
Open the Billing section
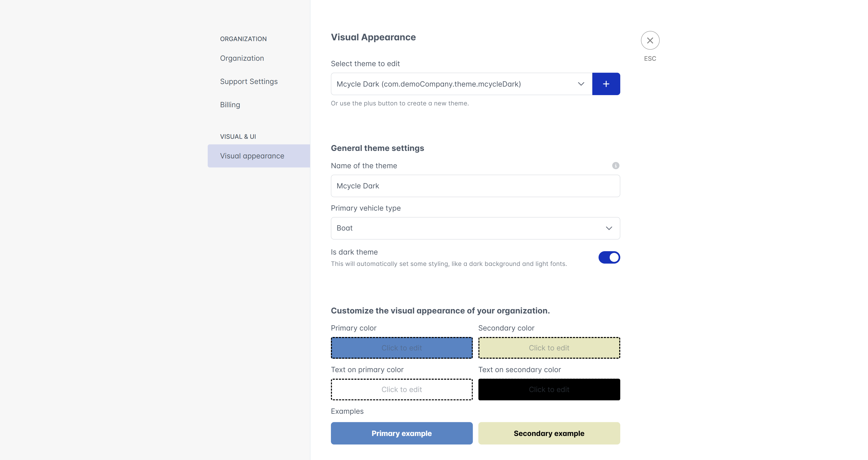230,105
